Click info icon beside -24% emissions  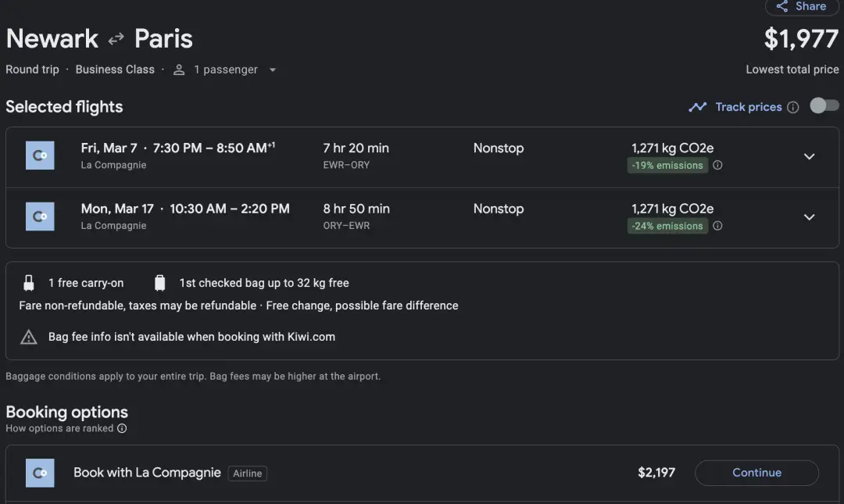point(717,227)
